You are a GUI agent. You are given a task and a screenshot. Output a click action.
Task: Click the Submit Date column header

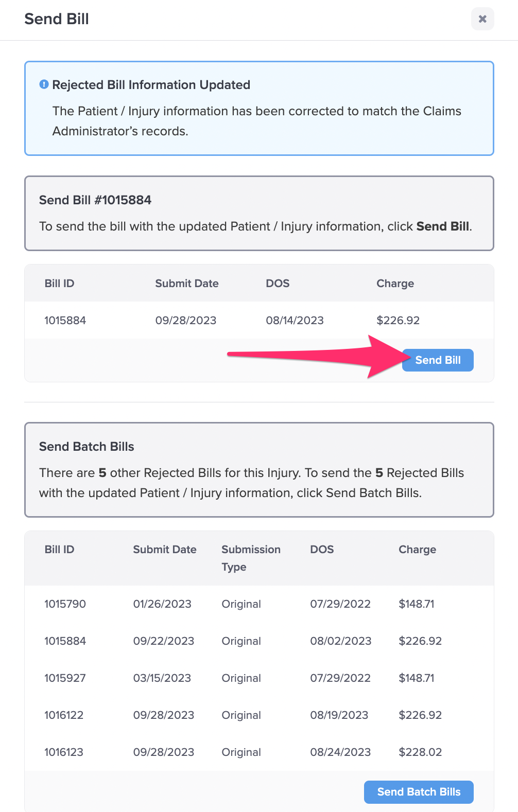[x=164, y=549]
